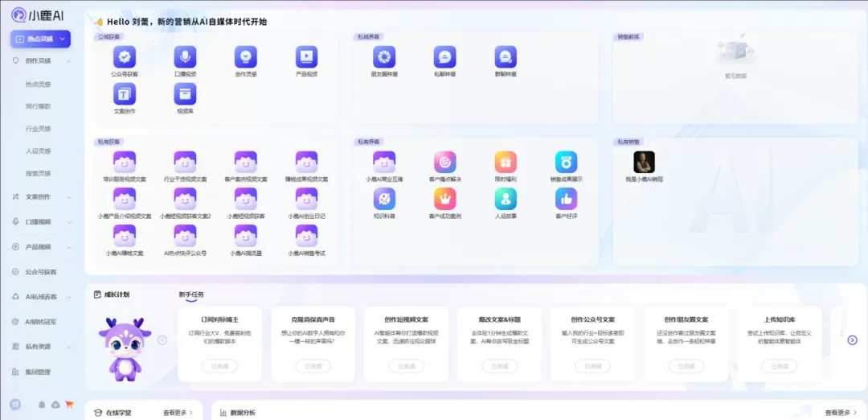Open the 口播视频 microphone icon
This screenshot has width=868, height=420.
click(185, 56)
